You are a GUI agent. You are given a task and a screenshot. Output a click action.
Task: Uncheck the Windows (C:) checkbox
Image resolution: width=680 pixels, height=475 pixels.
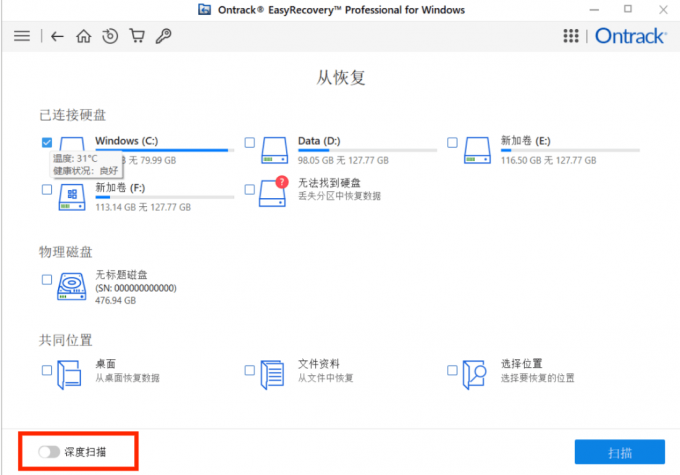point(47,142)
